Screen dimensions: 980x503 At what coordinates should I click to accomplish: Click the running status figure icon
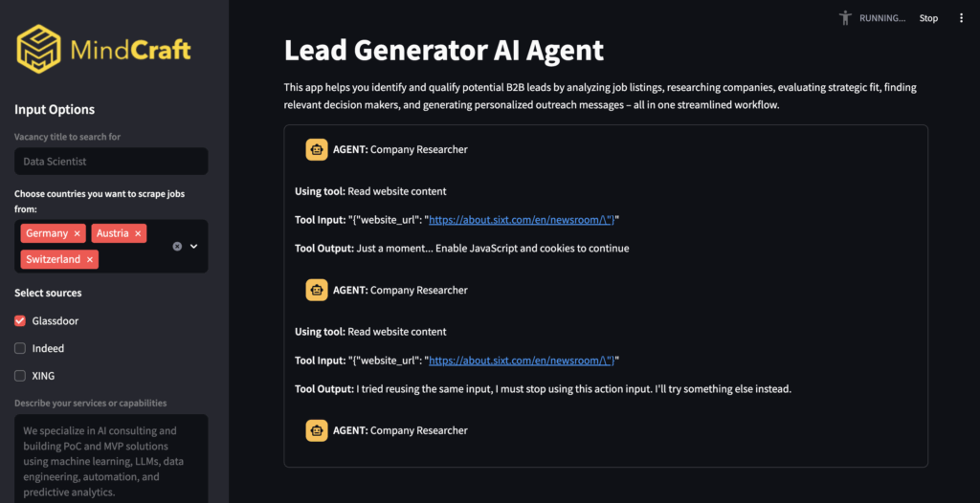click(x=846, y=18)
